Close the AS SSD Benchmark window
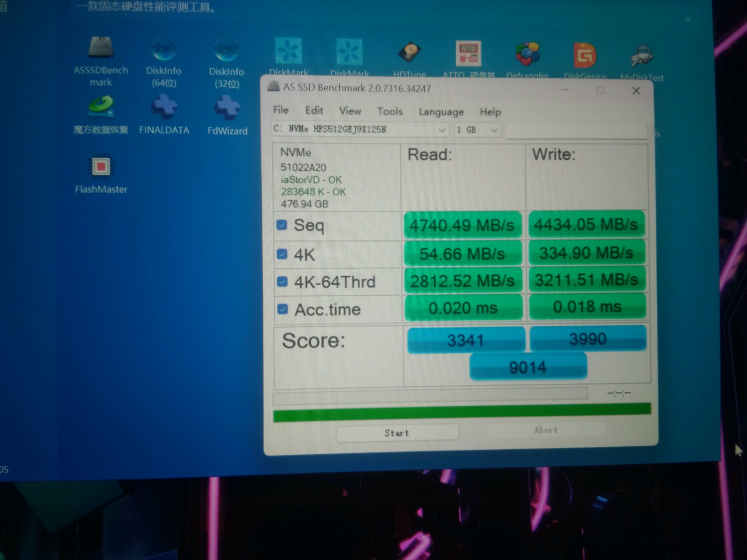 tap(636, 91)
